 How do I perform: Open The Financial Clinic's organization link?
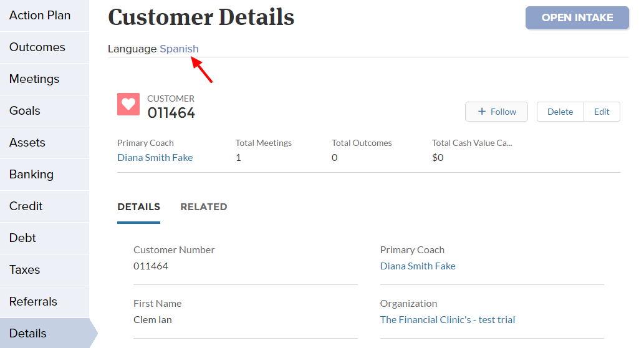pyautogui.click(x=447, y=320)
